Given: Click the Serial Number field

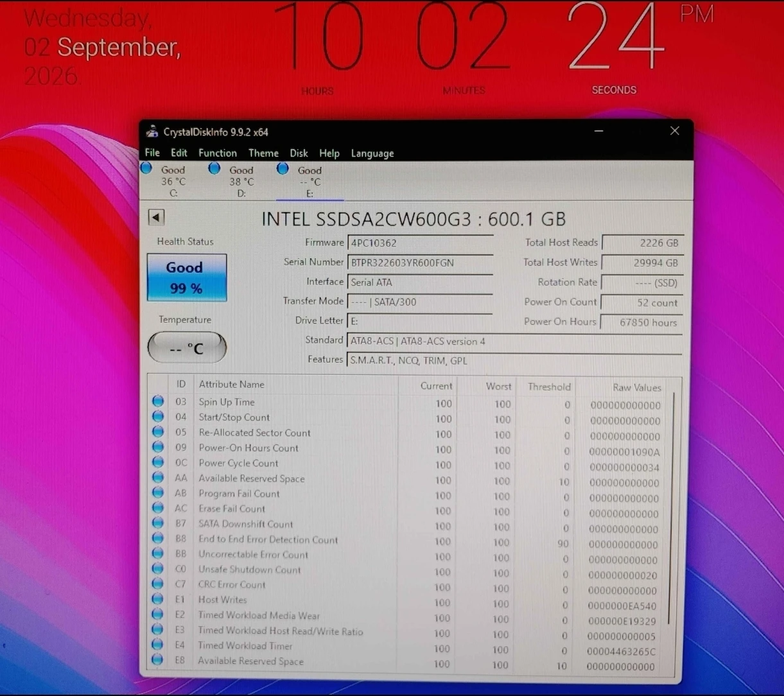Looking at the screenshot, I should pyautogui.click(x=420, y=263).
